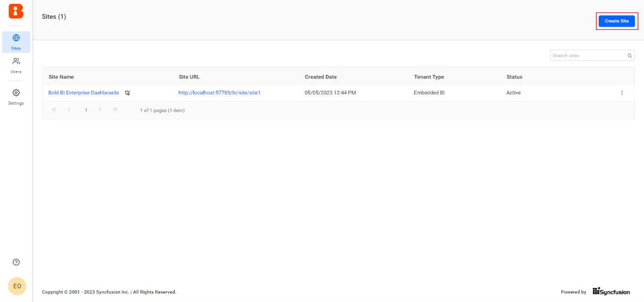Go to first page of pager

tap(54, 110)
